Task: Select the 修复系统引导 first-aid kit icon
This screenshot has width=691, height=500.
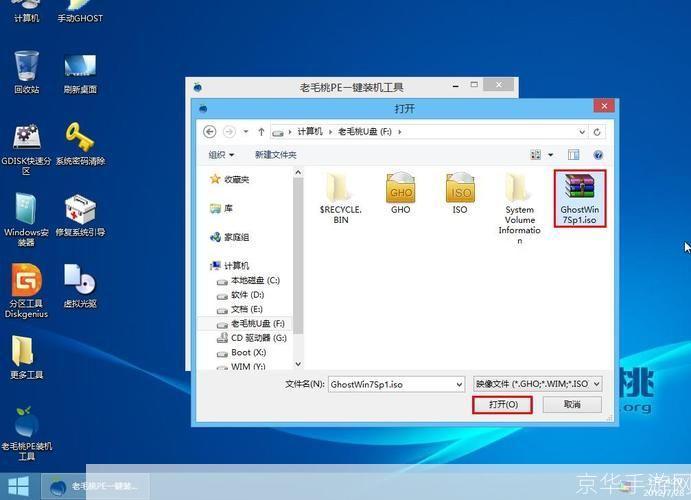Action: point(80,216)
